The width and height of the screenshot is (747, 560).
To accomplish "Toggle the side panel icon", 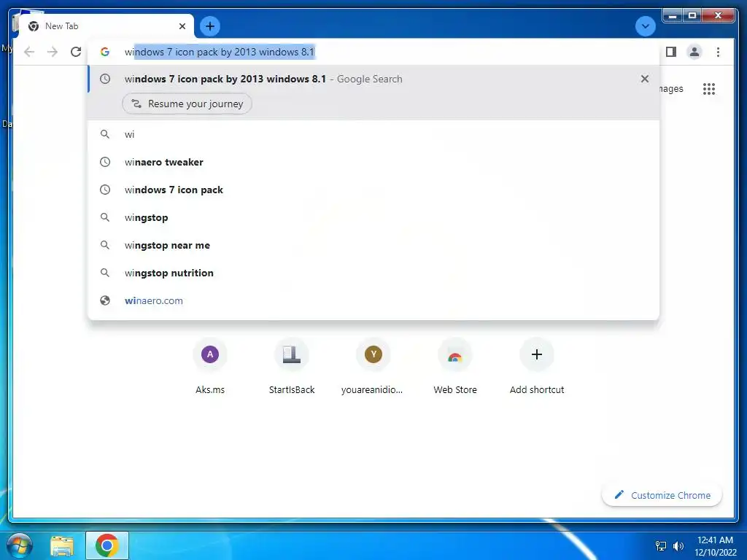I will tap(671, 52).
